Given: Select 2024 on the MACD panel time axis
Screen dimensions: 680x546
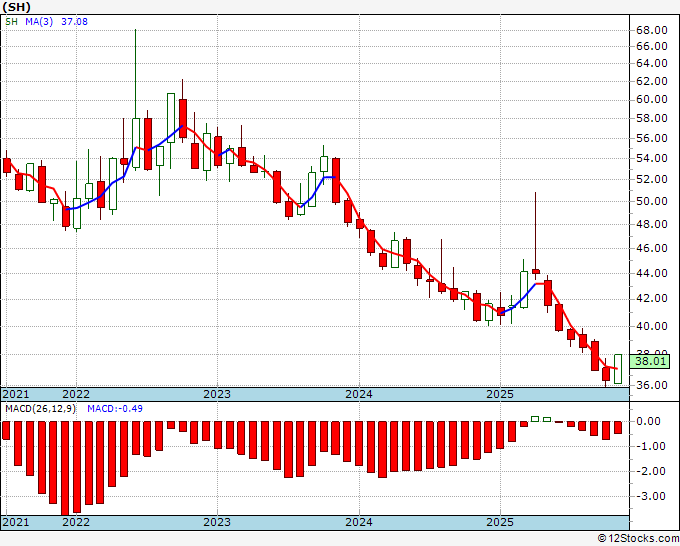Looking at the screenshot, I should click(x=359, y=522).
